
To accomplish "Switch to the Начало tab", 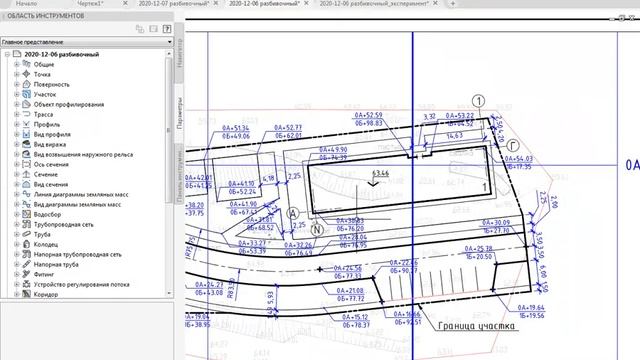I will coord(26,3).
